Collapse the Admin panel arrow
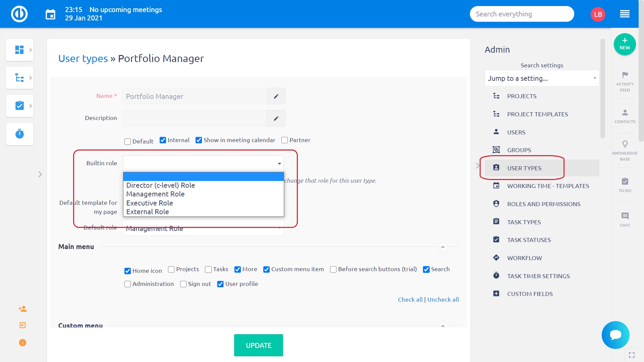644x362 pixels. pyautogui.click(x=478, y=166)
